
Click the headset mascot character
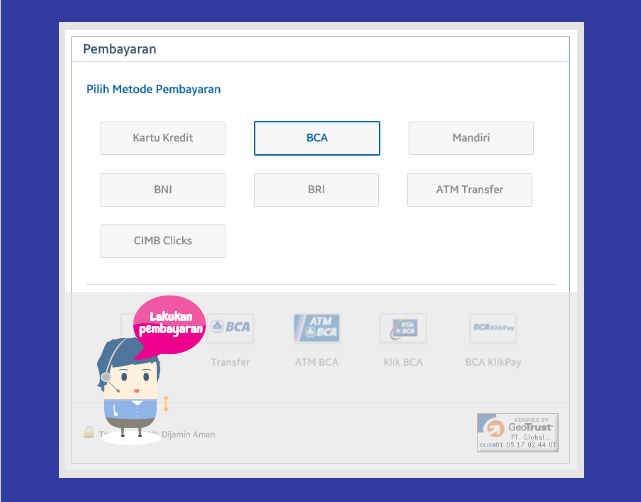129,388
